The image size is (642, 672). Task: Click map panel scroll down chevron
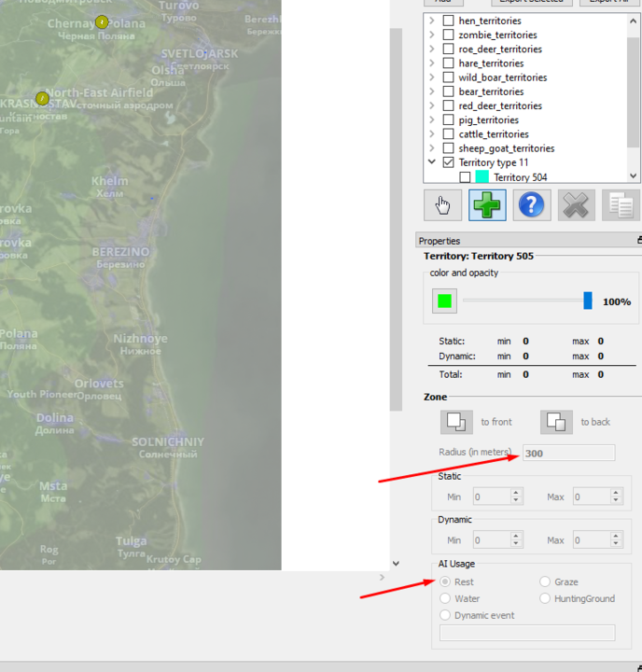(396, 564)
